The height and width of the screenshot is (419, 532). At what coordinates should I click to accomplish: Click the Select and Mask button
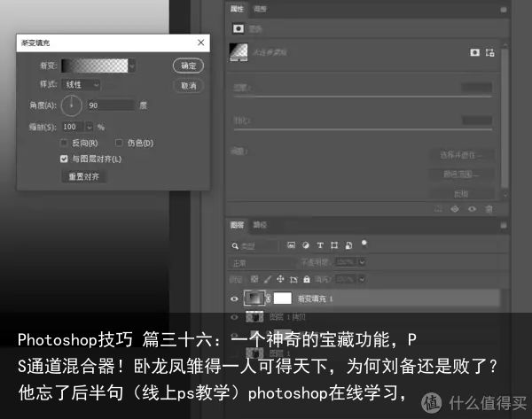(x=461, y=155)
